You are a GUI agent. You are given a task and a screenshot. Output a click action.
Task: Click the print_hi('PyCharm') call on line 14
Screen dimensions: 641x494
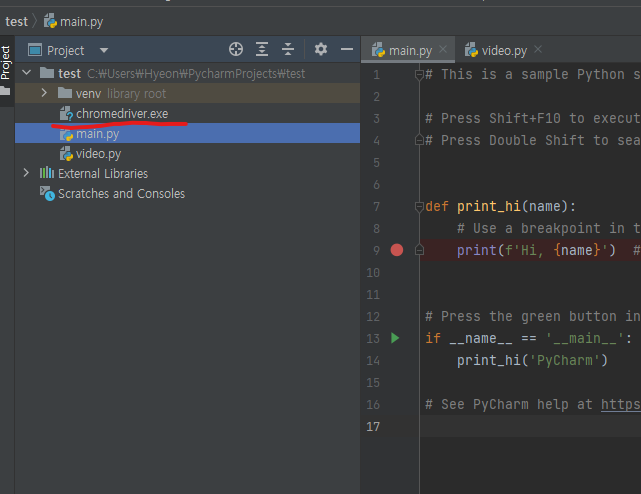(x=532, y=360)
